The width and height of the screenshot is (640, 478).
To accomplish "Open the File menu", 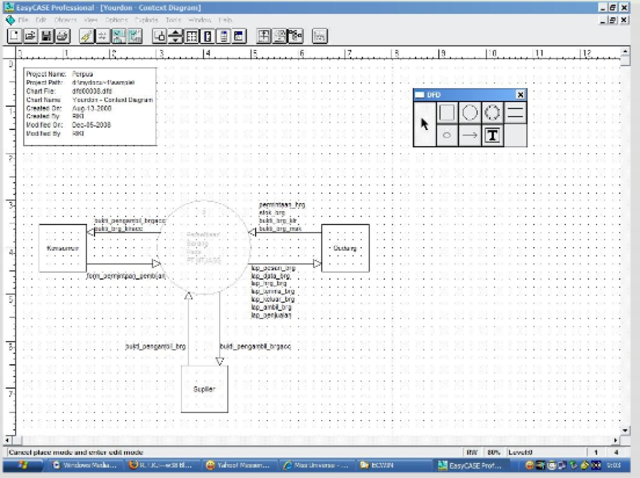I will pyautogui.click(x=23, y=20).
